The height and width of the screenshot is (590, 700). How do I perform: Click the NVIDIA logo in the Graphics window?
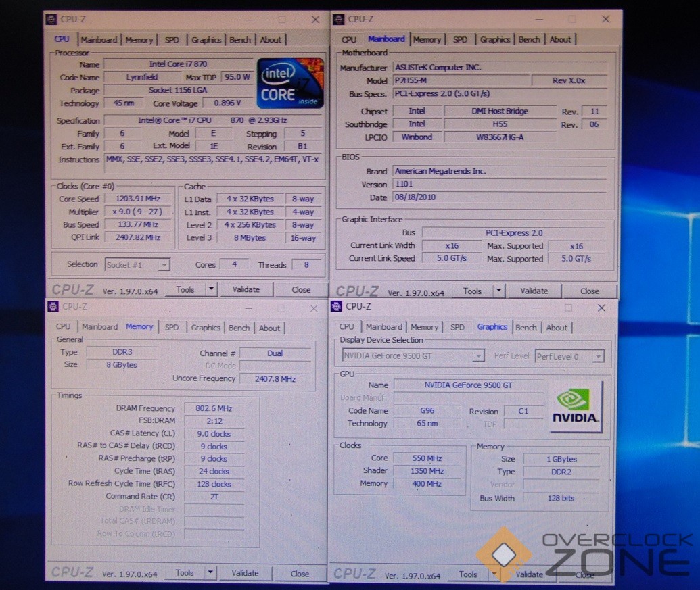[x=576, y=406]
